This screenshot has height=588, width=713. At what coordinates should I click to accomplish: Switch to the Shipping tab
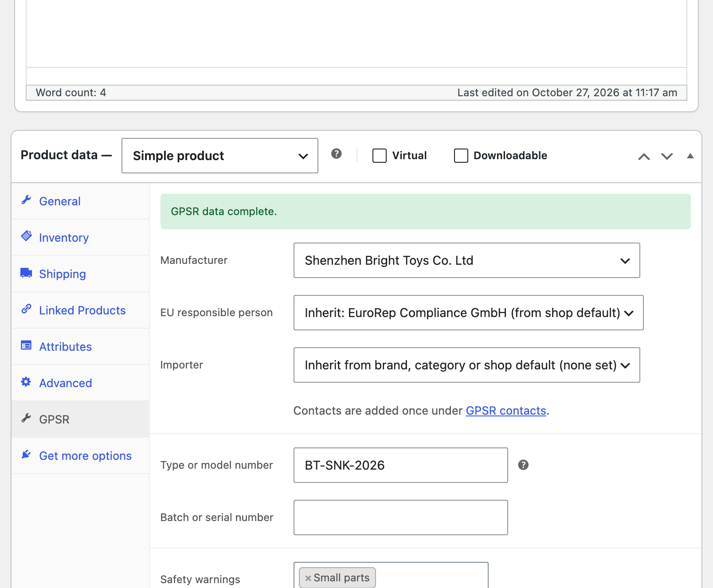(x=80, y=274)
